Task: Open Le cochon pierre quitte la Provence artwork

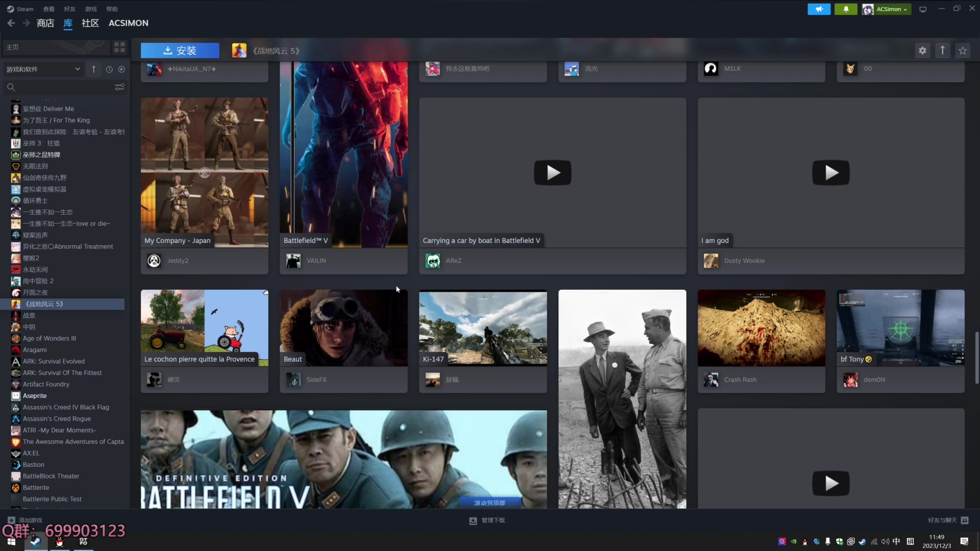Action: click(x=205, y=328)
